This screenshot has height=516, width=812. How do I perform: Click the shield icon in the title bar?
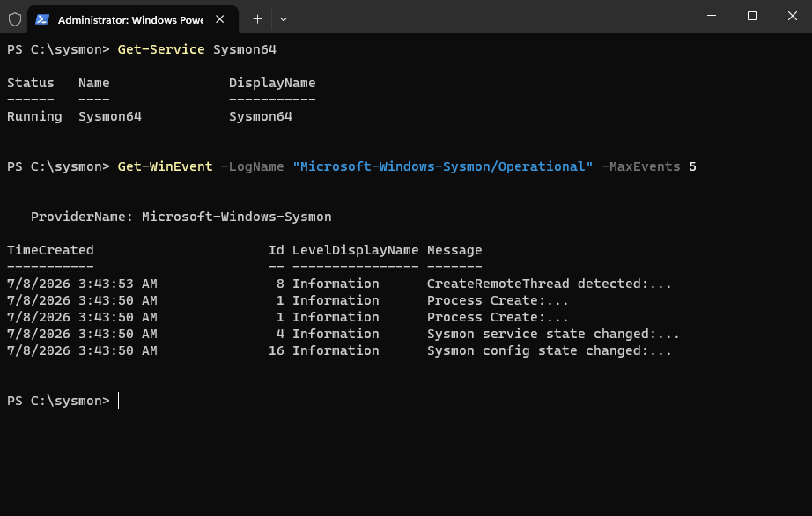[14, 19]
